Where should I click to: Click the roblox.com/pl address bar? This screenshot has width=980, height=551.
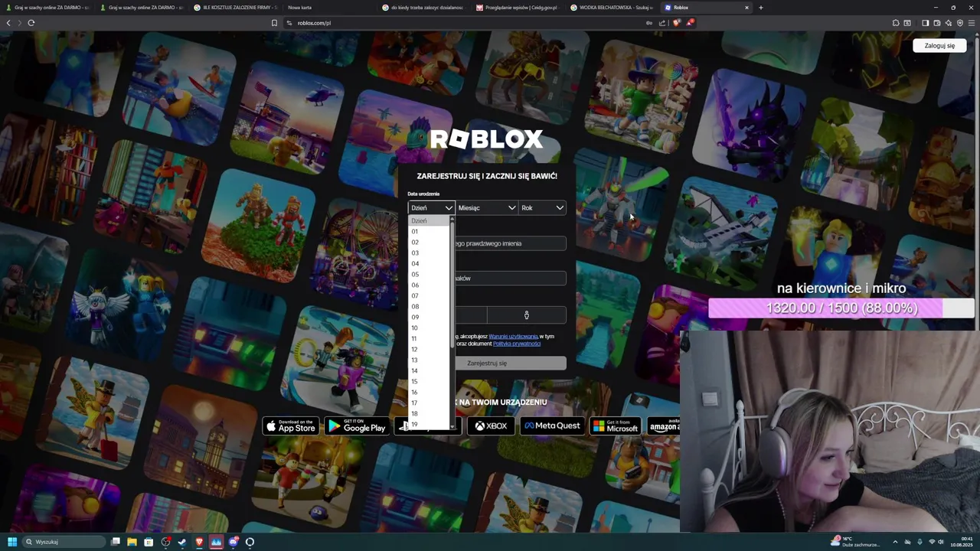point(467,23)
